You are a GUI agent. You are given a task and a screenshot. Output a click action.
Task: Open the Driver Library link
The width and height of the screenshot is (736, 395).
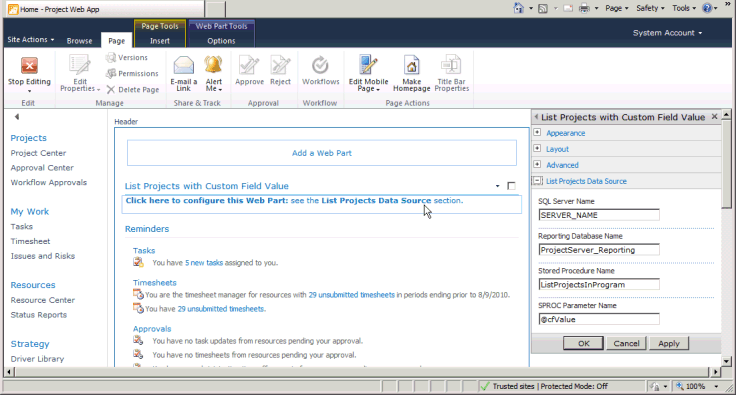[x=38, y=359]
